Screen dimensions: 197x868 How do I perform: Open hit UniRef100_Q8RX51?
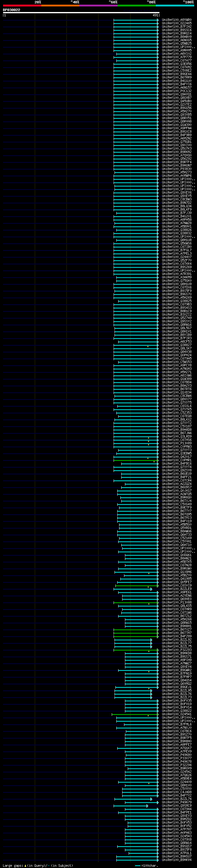[177, 118]
